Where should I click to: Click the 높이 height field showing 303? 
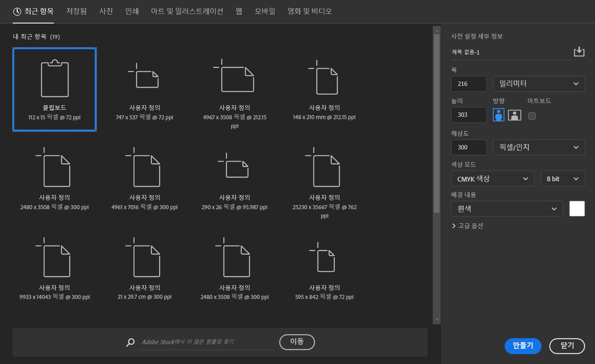[469, 115]
